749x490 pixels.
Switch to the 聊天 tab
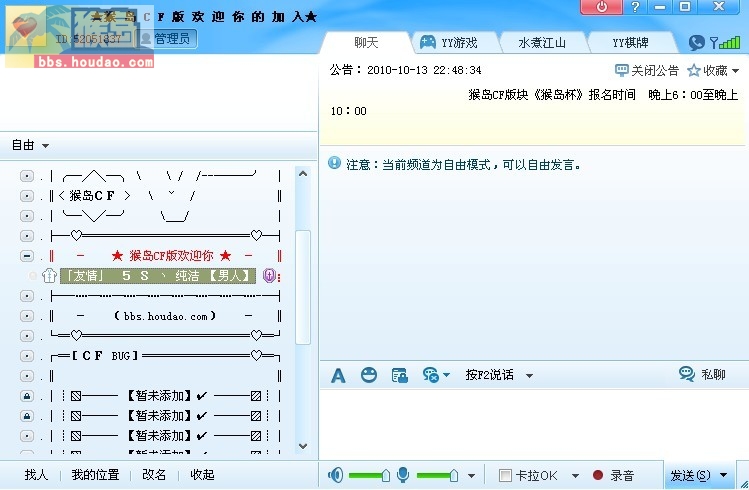point(366,43)
